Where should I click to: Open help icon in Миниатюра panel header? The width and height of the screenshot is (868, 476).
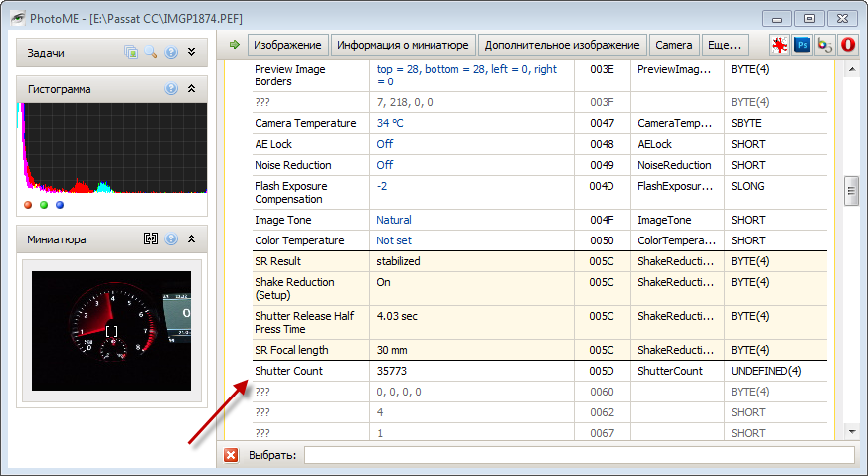(171, 239)
